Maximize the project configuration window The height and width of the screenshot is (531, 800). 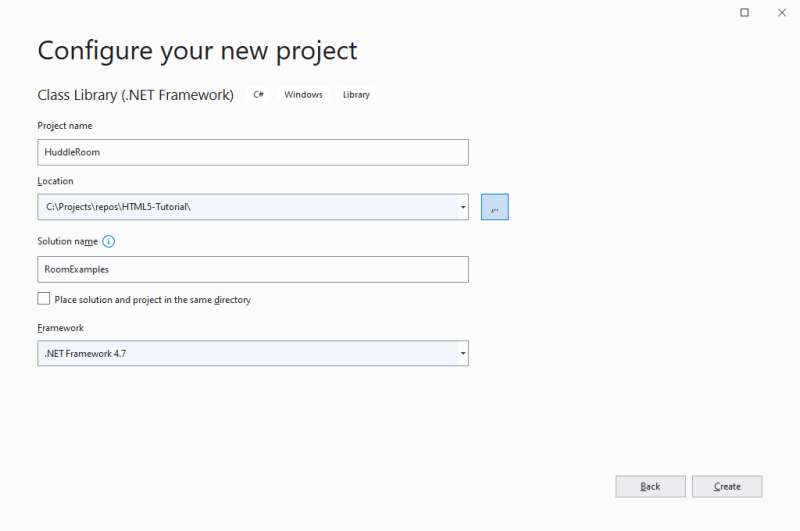coord(744,12)
